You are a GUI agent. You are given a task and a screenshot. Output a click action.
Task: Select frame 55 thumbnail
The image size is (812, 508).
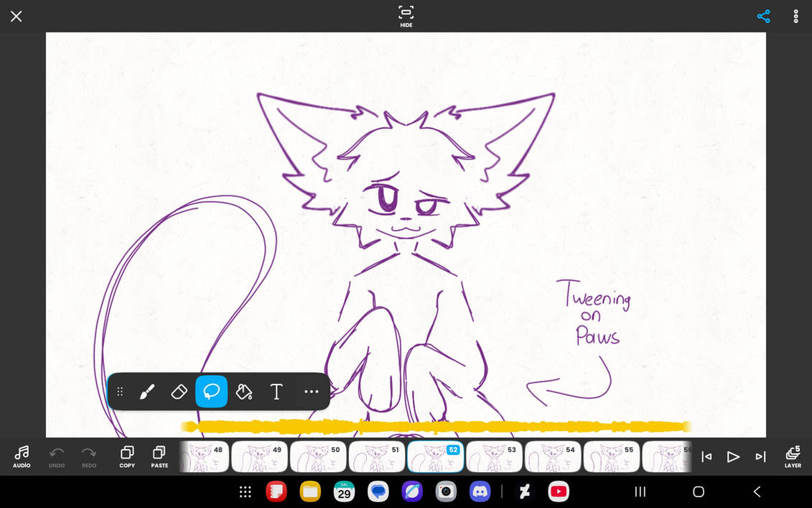(x=612, y=457)
